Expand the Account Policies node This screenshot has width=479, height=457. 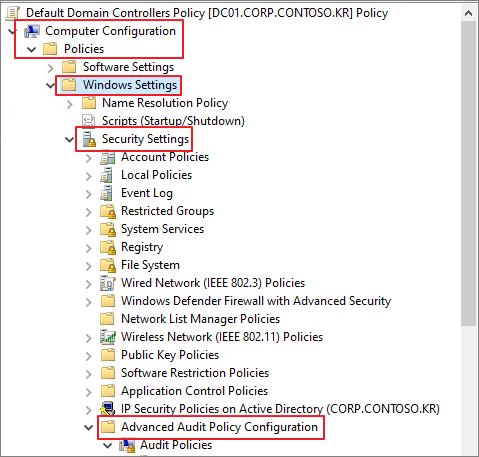click(89, 158)
